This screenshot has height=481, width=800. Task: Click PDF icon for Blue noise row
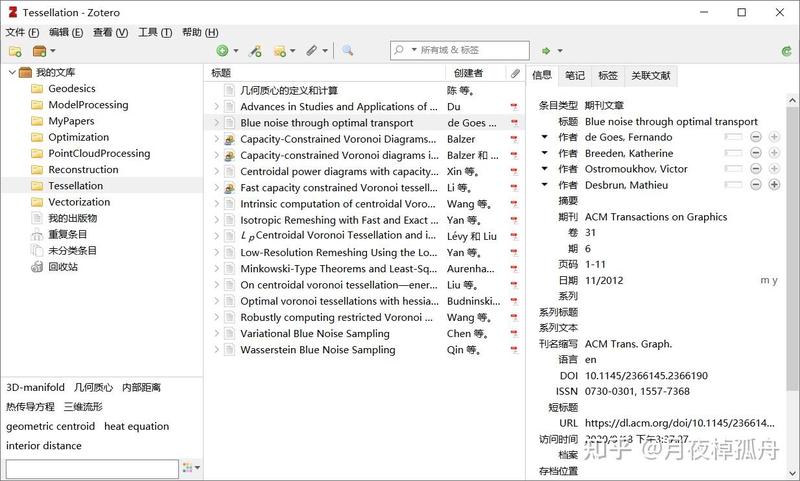pyautogui.click(x=514, y=123)
